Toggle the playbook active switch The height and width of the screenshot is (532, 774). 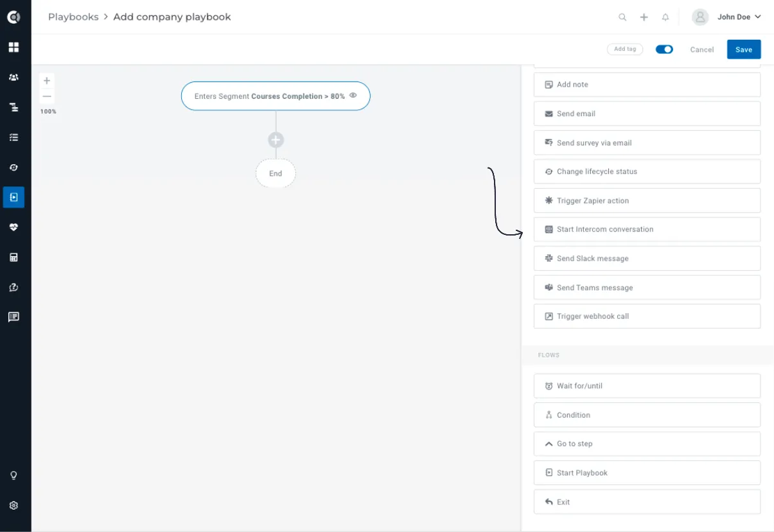[x=664, y=49]
